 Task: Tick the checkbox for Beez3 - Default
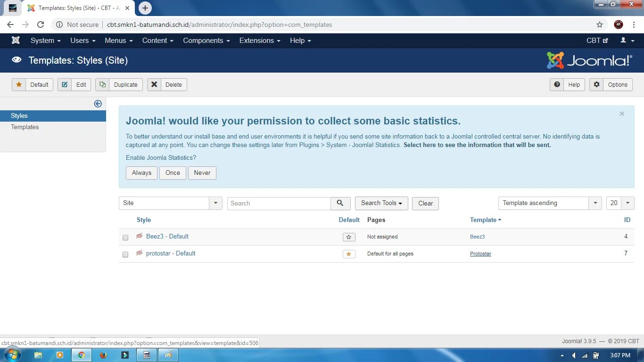point(125,238)
